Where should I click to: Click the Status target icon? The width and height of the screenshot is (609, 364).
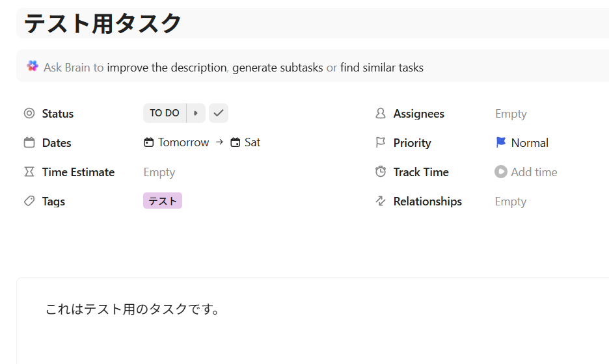29,113
